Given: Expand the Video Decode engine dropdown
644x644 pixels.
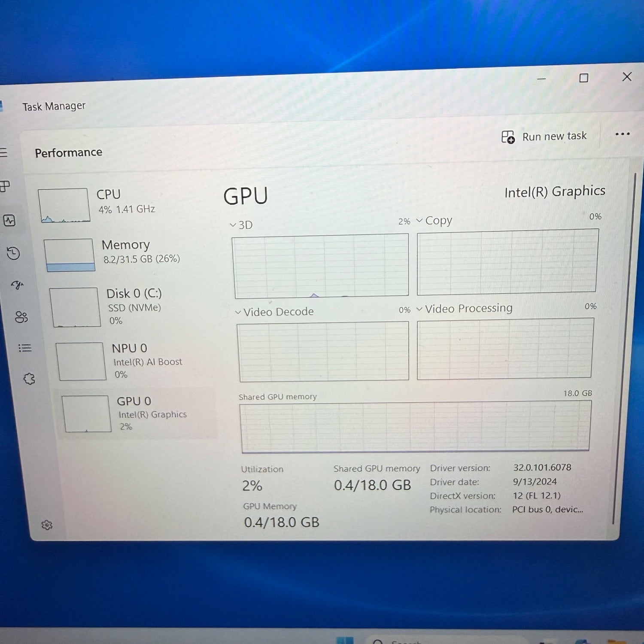Looking at the screenshot, I should coord(238,312).
